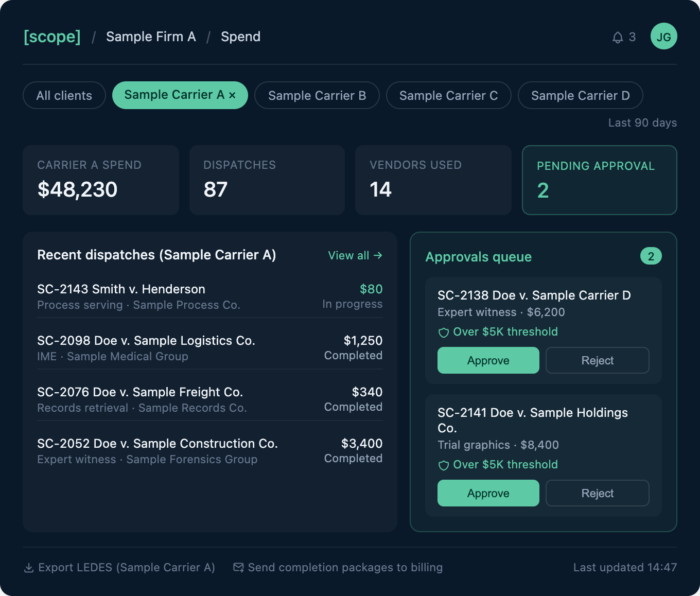
Task: Toggle the Sample Carrier B filter
Action: (x=317, y=96)
